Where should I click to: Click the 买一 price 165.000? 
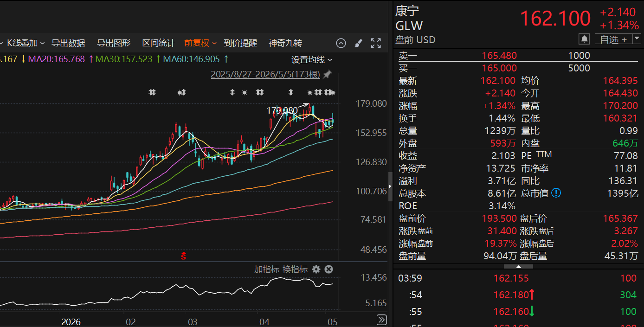pos(499,68)
